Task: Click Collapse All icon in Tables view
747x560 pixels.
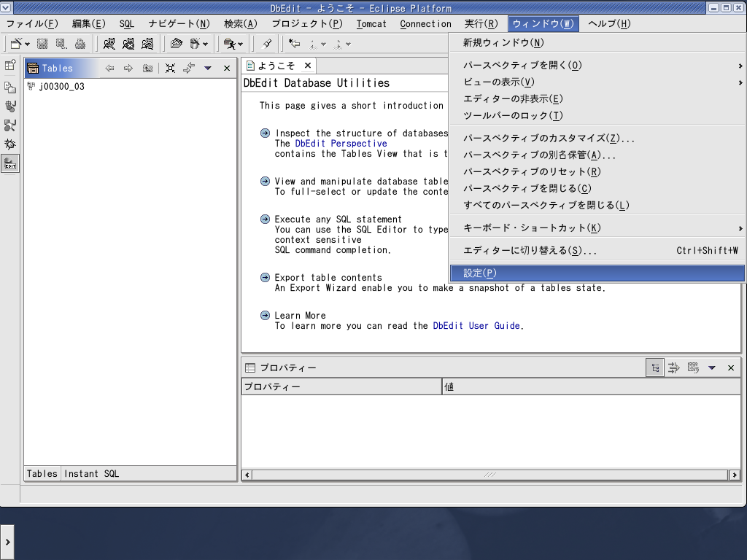Action: 170,68
